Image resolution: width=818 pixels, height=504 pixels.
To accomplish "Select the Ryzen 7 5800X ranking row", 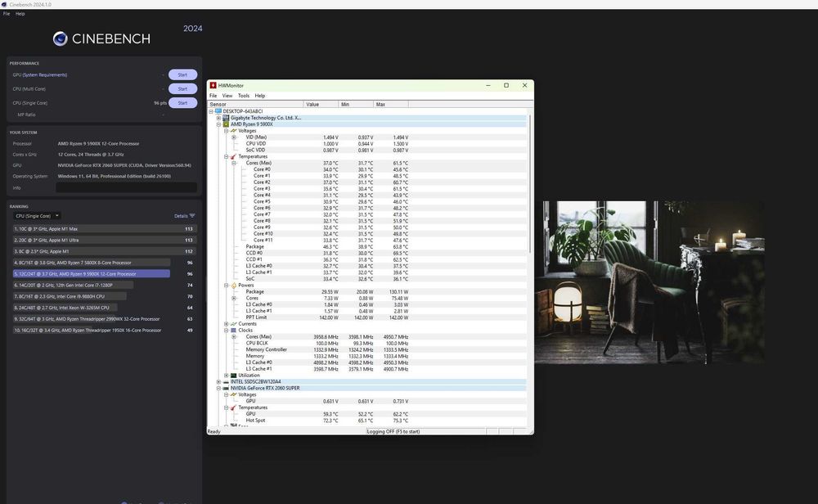I will pyautogui.click(x=105, y=263).
